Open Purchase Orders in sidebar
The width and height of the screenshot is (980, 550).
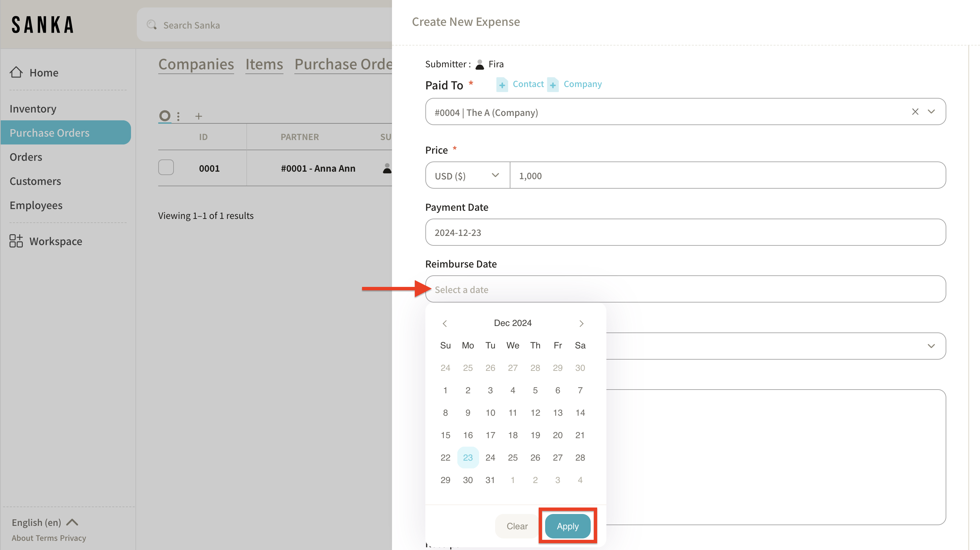pyautogui.click(x=49, y=133)
